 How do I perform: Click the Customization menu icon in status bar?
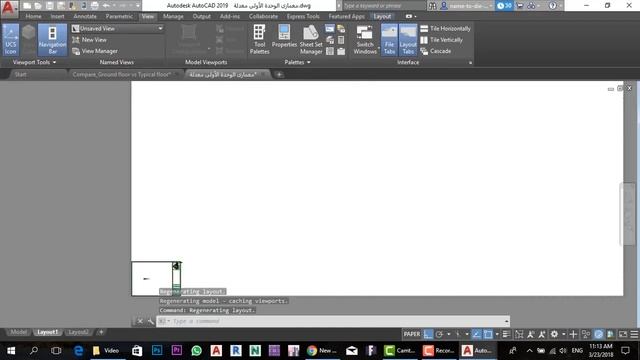[x=634, y=334]
